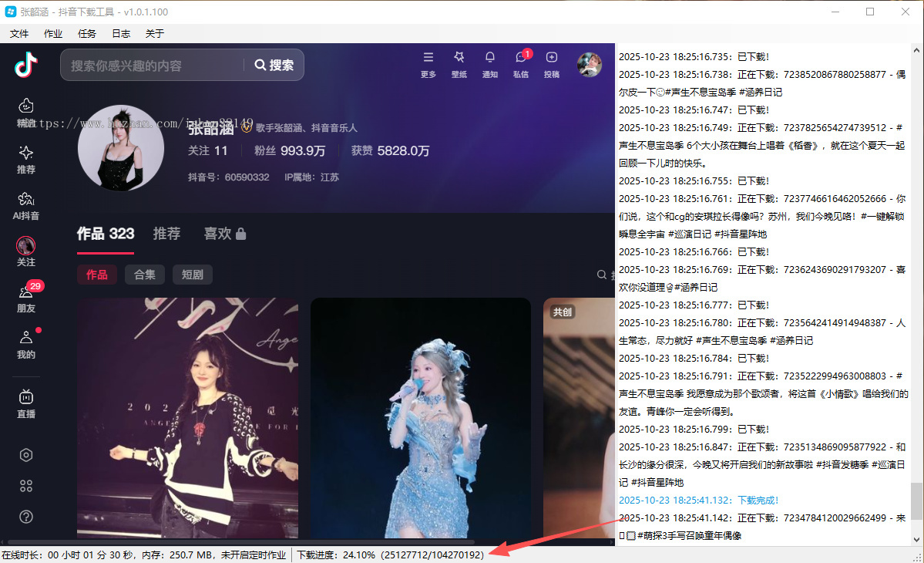Screen dimensions: 924x563
Task: Click the blue 下载完成! log line
Action: tap(698, 500)
